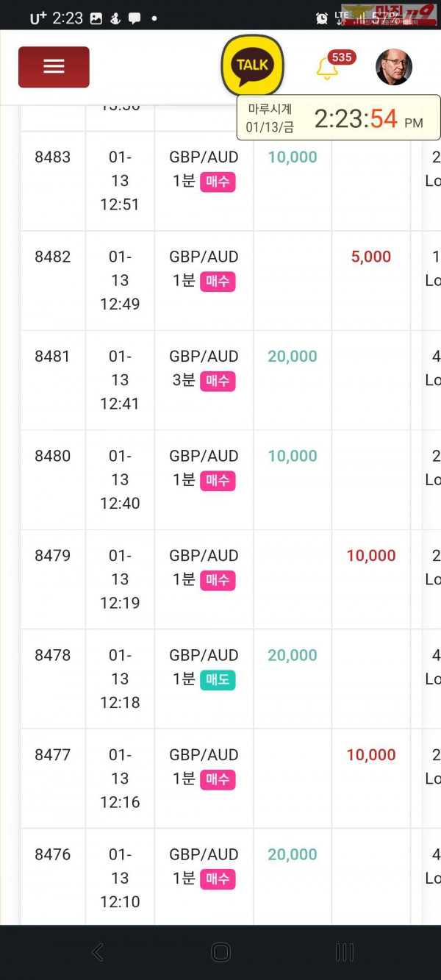Tap the red 10,000 amount in row 8477

[371, 755]
